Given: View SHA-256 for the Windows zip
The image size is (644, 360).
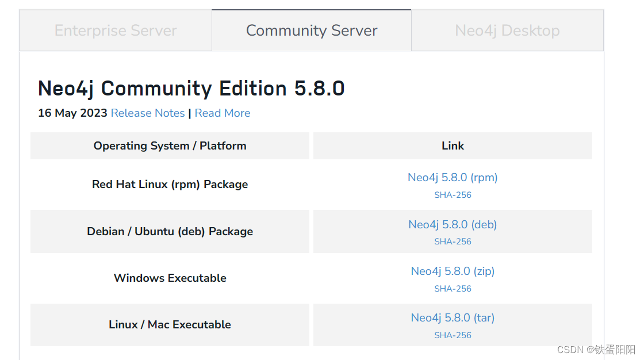Looking at the screenshot, I should [453, 288].
